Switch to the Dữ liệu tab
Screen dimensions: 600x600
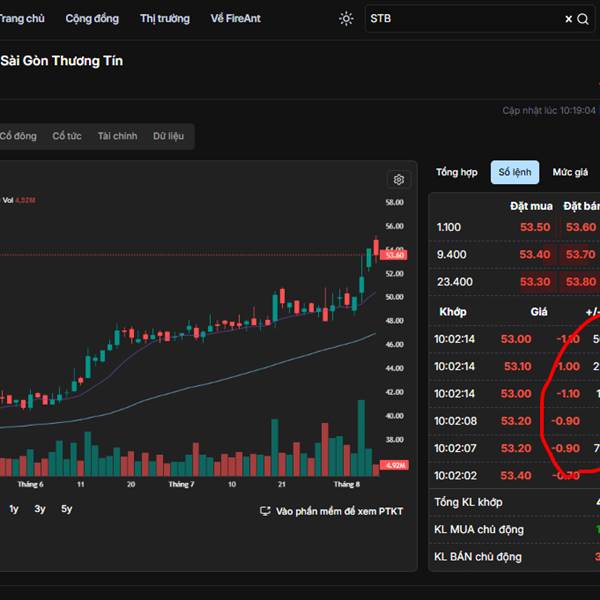point(168,136)
